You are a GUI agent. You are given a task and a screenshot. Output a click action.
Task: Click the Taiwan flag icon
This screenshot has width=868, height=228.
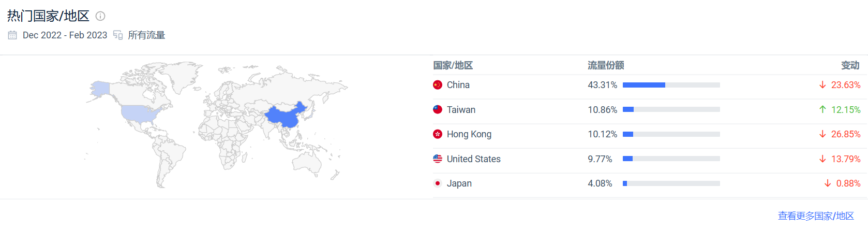point(438,110)
